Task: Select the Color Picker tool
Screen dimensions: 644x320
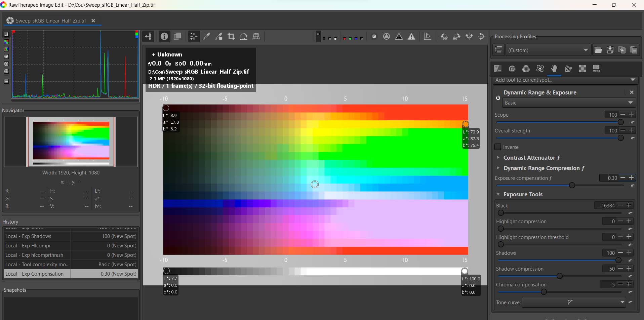Action: (207, 36)
